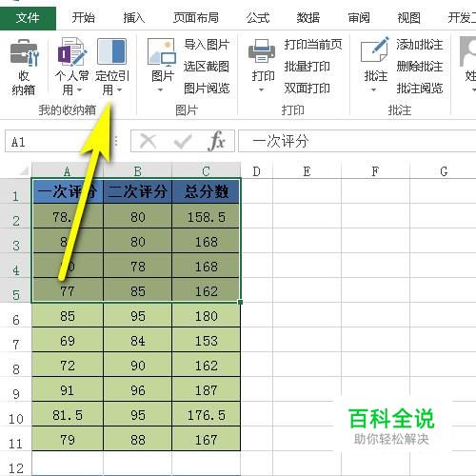Expand the 批注 dropdown arrow

coord(374,90)
